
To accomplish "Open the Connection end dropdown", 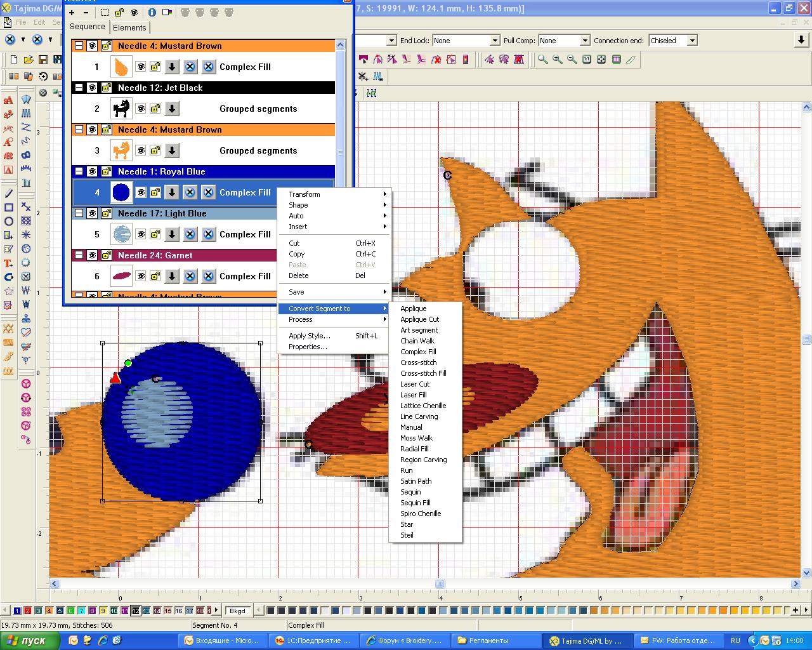I will point(692,41).
